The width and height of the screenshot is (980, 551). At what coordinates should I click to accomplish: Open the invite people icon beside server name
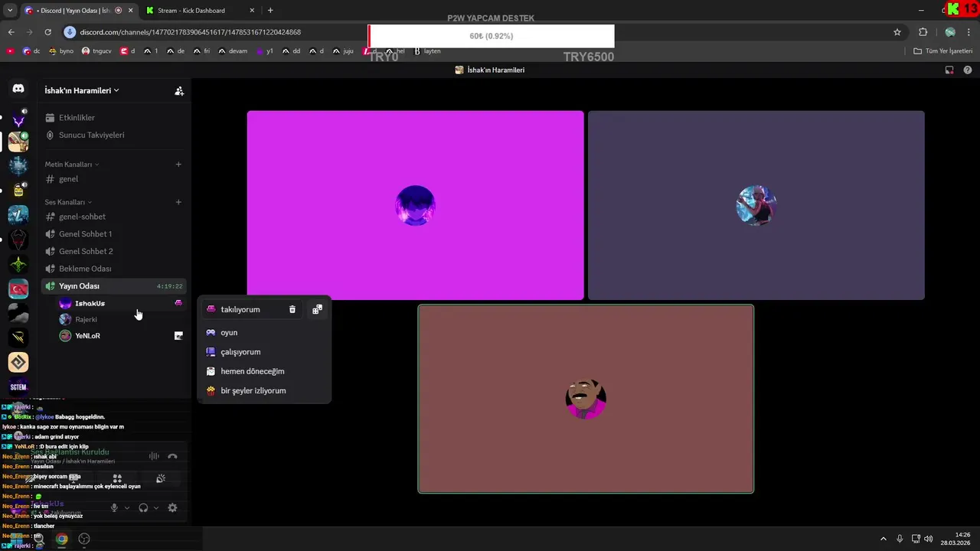[x=179, y=91]
